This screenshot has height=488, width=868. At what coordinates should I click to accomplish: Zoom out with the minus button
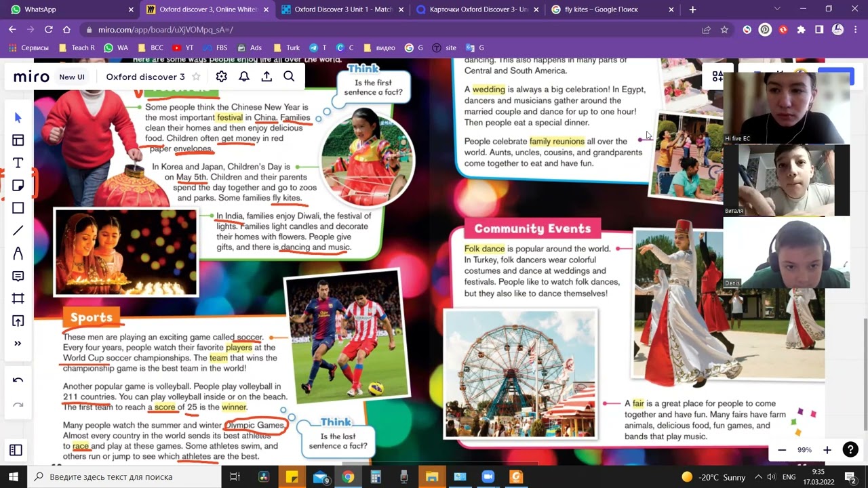pos(782,450)
